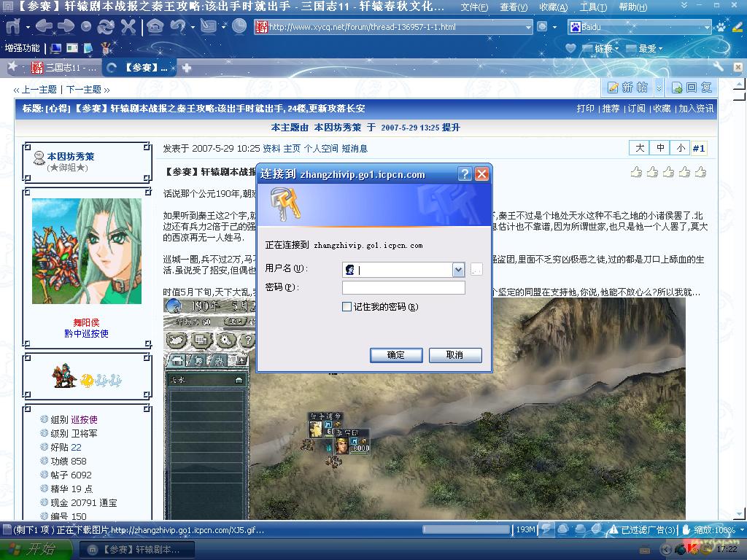Open dropdown arrow beside the go button

coord(554,27)
